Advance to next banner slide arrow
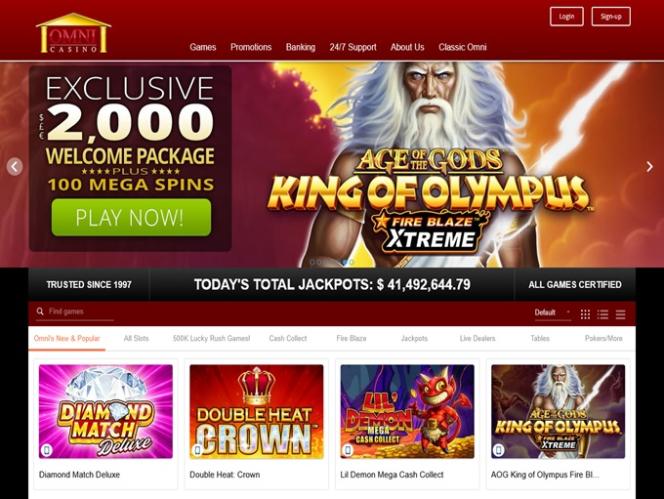This screenshot has height=499, width=664. pyautogui.click(x=650, y=166)
